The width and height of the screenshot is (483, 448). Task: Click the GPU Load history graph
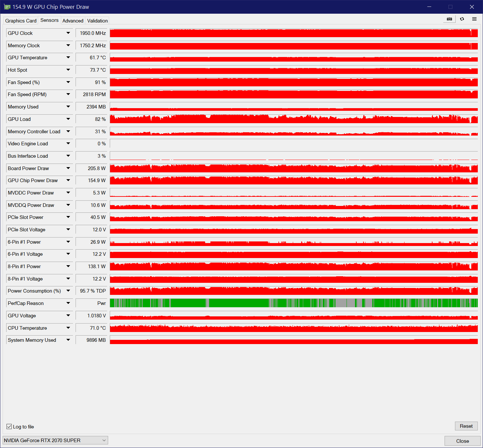(x=294, y=119)
